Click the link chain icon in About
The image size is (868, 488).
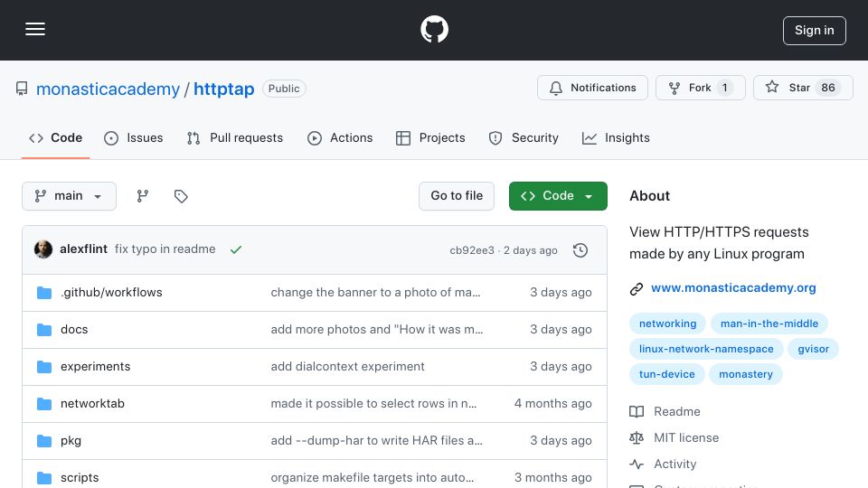637,289
